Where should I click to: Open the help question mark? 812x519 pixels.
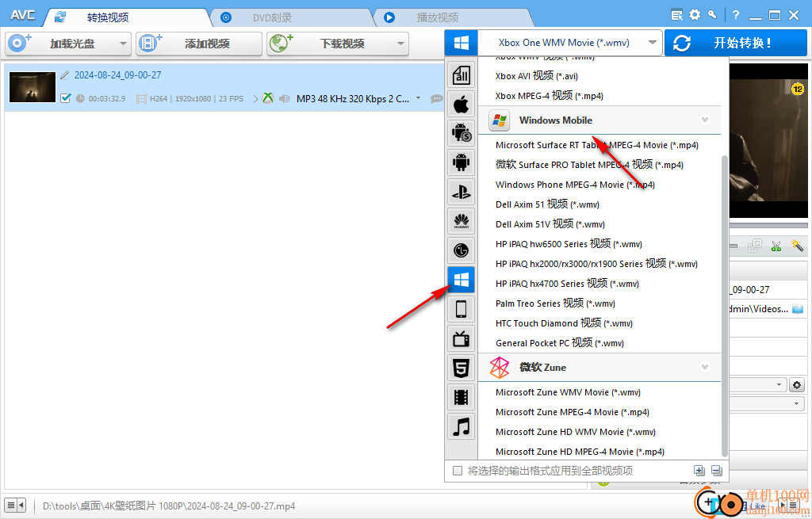(x=736, y=15)
